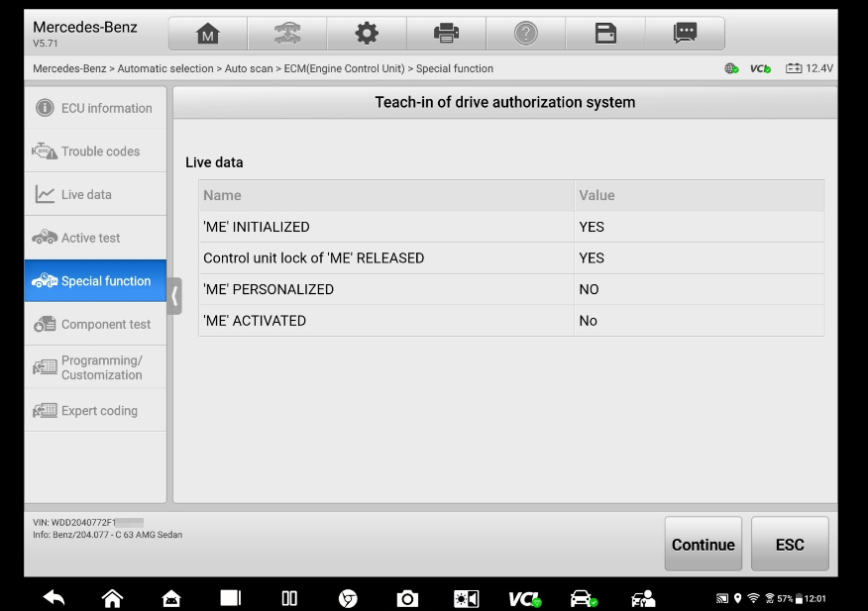
Task: Open Component test in sidebar
Action: pos(95,324)
